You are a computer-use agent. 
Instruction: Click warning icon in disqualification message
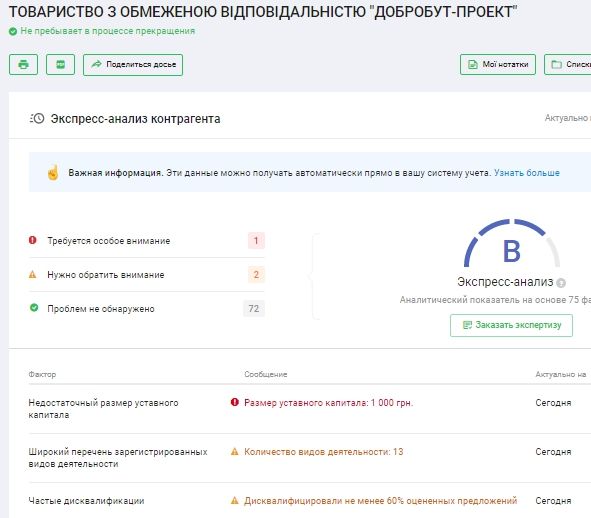234,500
